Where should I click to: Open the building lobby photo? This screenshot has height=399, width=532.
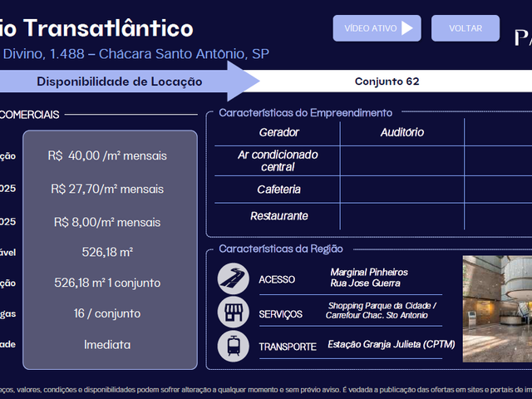[497, 308]
